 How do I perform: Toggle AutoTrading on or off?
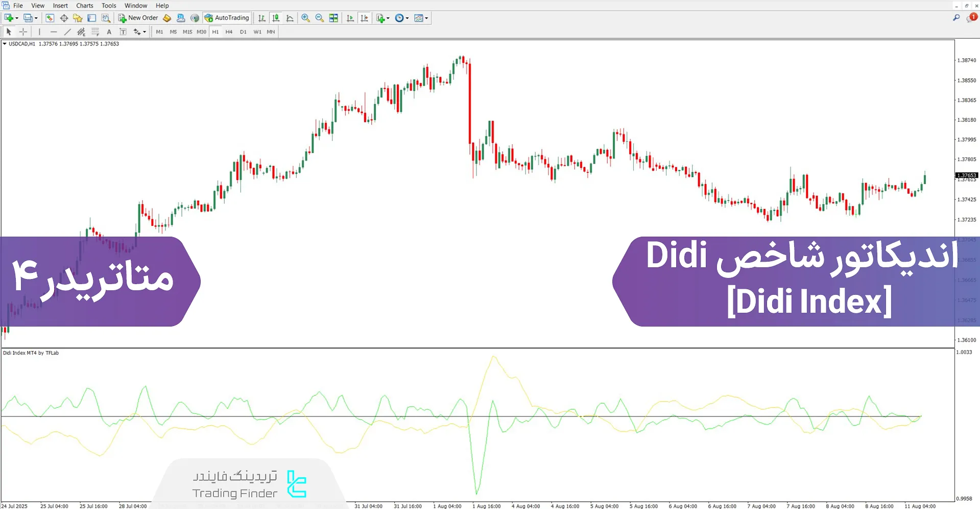[x=226, y=17]
